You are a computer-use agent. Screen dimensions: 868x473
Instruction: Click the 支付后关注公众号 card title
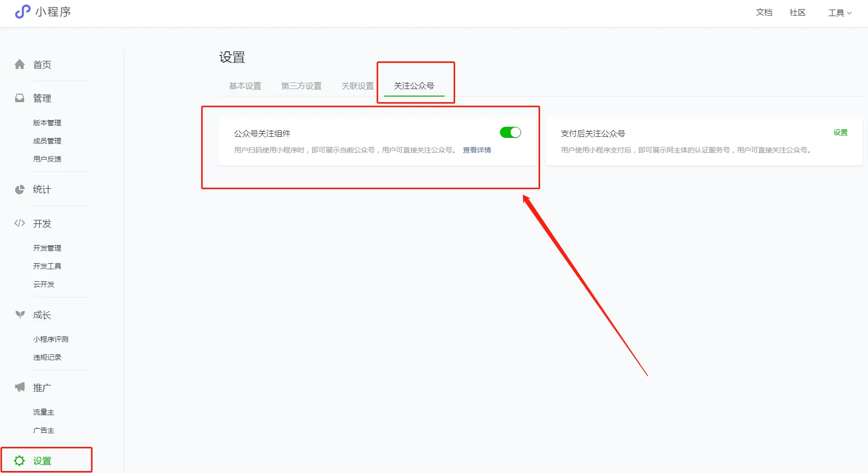593,133
